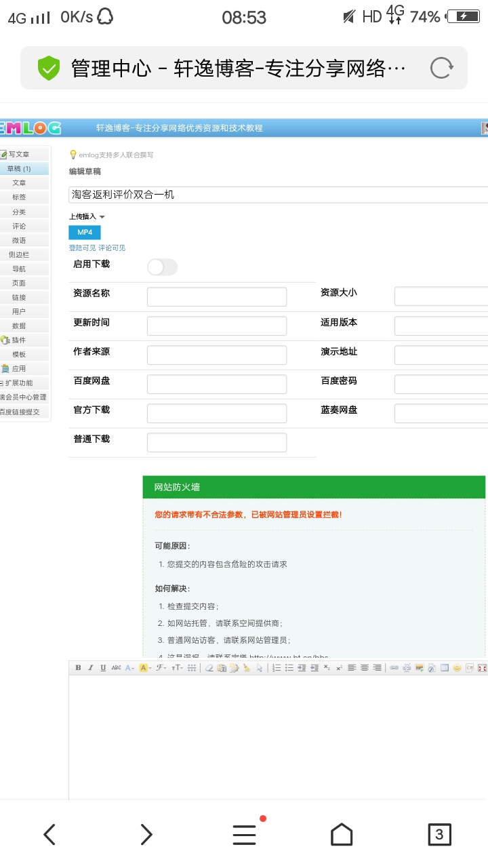Image resolution: width=488 pixels, height=868 pixels.
Task: Insert an emoticon smiley face
Action: 457,668
